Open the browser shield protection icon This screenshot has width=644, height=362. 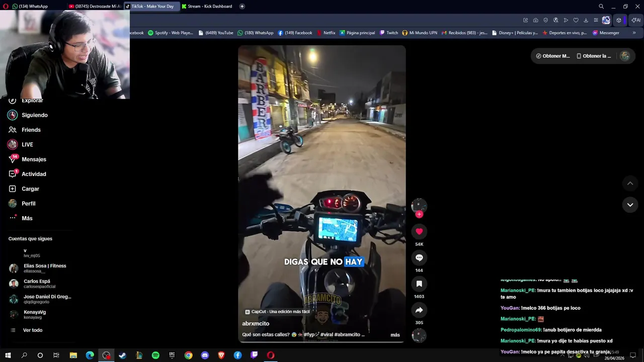(545, 20)
